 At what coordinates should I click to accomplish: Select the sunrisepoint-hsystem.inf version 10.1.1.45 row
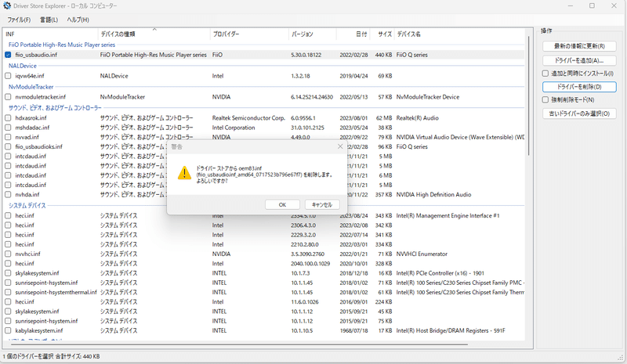(x=264, y=283)
